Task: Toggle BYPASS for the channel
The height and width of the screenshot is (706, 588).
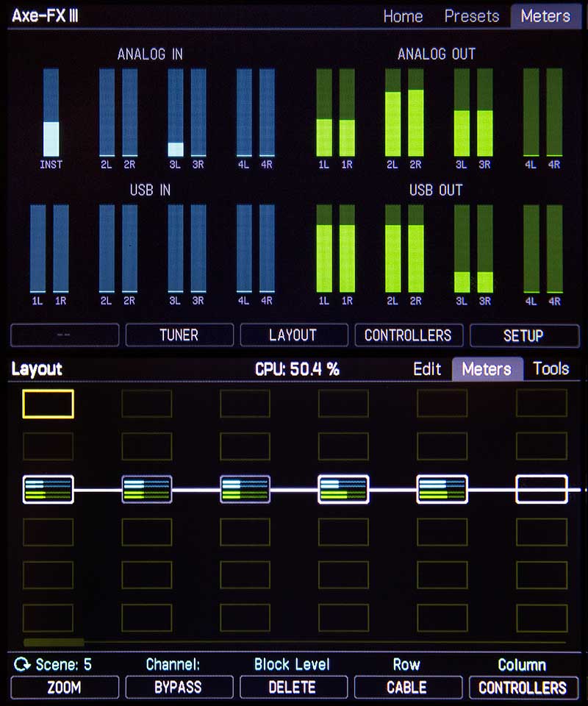Action: pyautogui.click(x=179, y=687)
